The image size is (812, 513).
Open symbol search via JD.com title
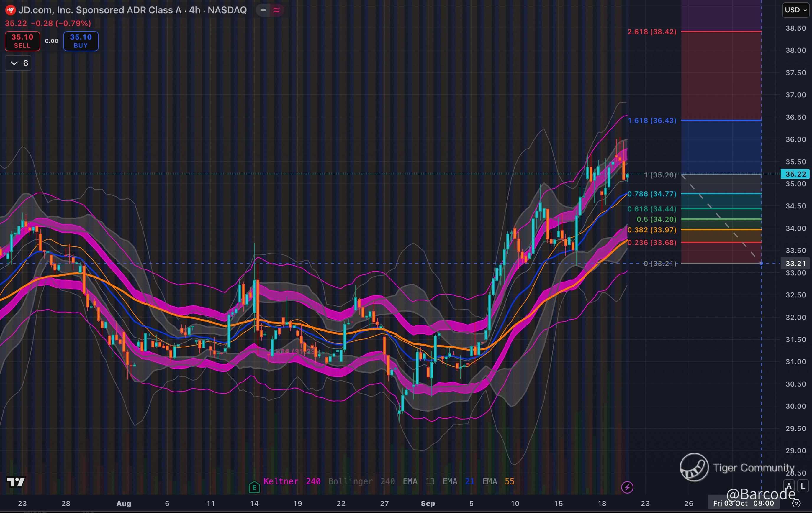coord(132,10)
